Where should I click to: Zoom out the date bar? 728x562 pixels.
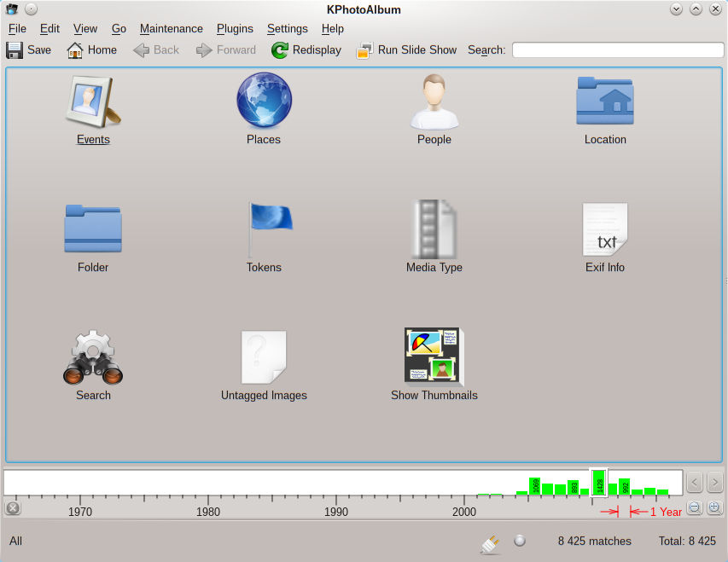(695, 507)
